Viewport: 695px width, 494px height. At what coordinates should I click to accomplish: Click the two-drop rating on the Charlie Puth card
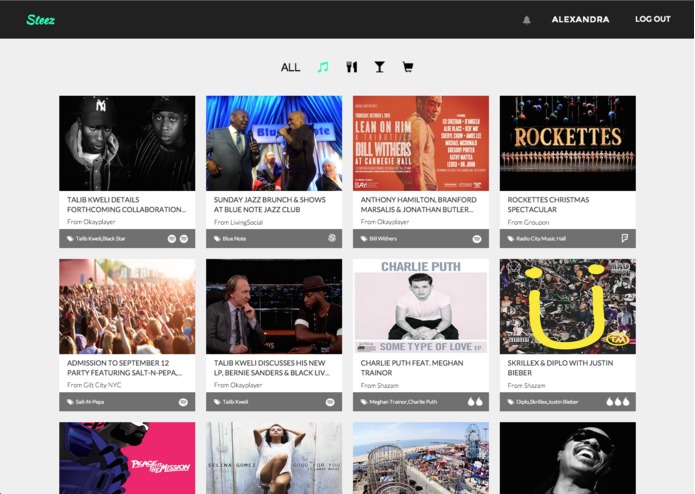[x=475, y=402]
